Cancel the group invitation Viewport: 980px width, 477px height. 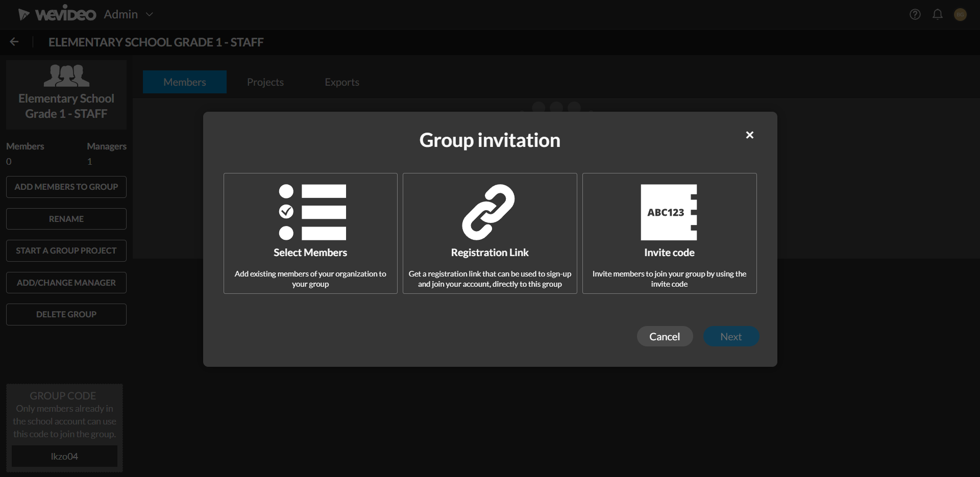tap(665, 336)
